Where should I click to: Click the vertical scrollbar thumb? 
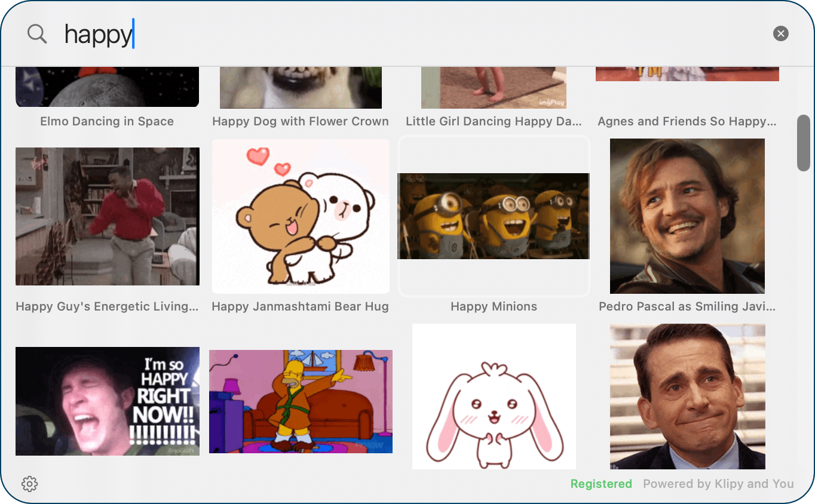[x=804, y=143]
